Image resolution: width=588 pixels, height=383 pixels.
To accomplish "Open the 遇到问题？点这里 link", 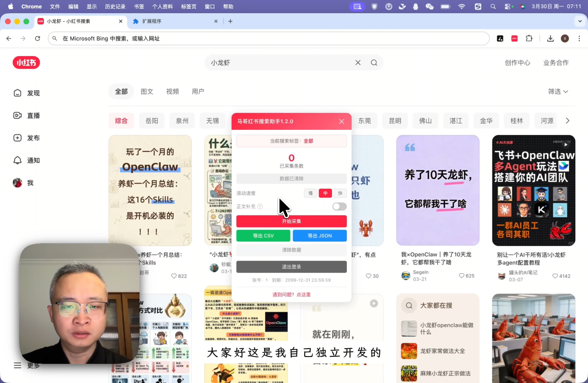I will click(292, 295).
